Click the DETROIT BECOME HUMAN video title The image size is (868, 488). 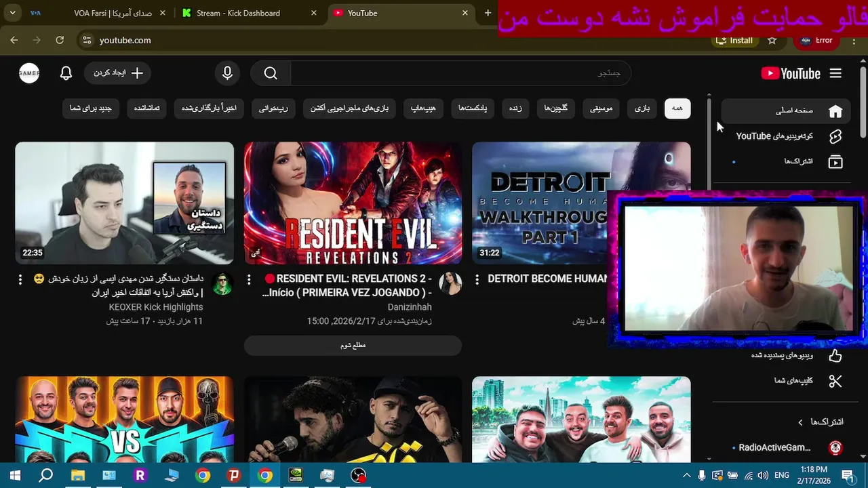[x=548, y=279]
